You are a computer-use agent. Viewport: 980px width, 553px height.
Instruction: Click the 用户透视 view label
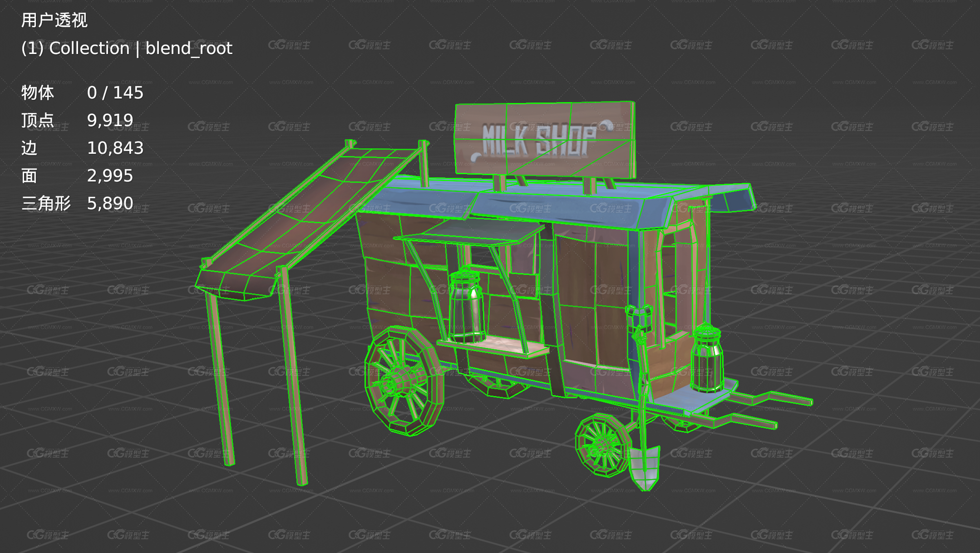point(54,20)
